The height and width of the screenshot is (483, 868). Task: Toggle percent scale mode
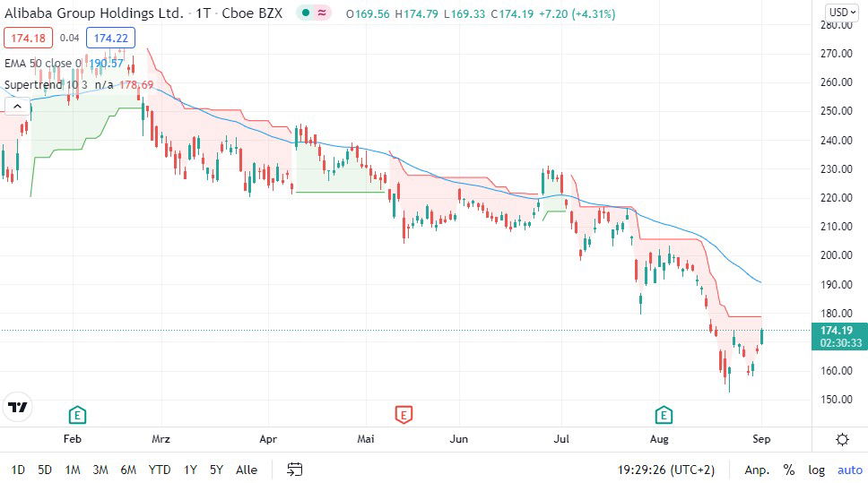tap(789, 470)
